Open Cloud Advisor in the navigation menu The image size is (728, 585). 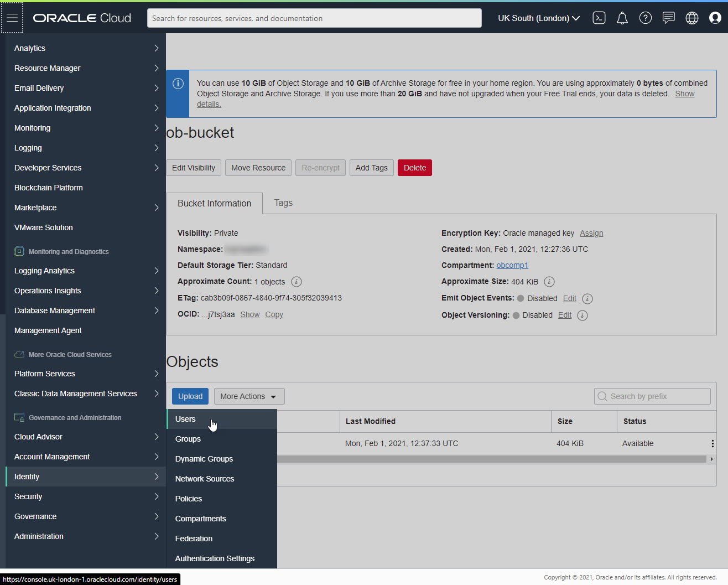tap(86, 437)
